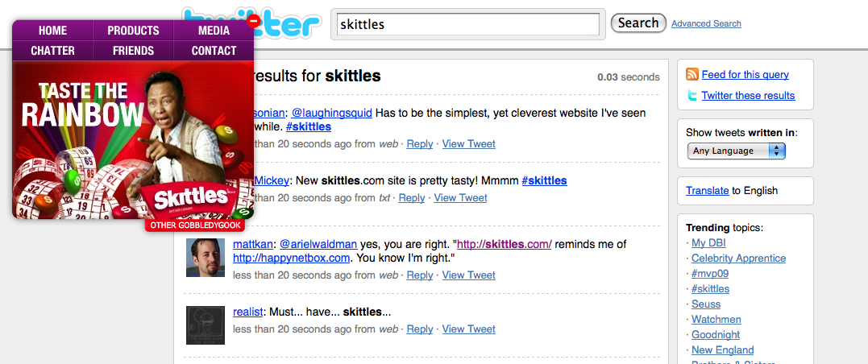Click Reply under mattkan's tweet
868x364 pixels.
point(420,275)
